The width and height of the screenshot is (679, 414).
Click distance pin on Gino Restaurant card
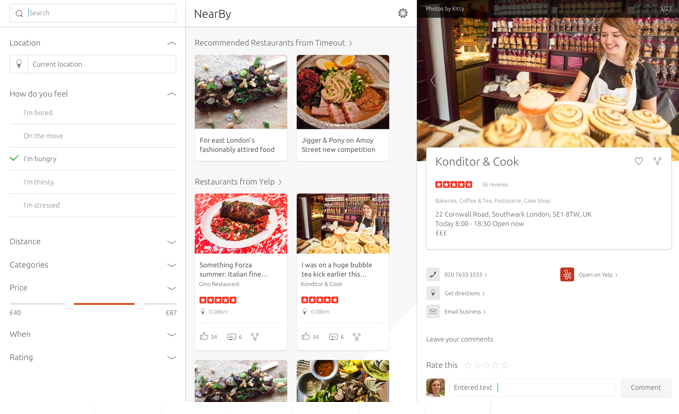click(x=203, y=312)
